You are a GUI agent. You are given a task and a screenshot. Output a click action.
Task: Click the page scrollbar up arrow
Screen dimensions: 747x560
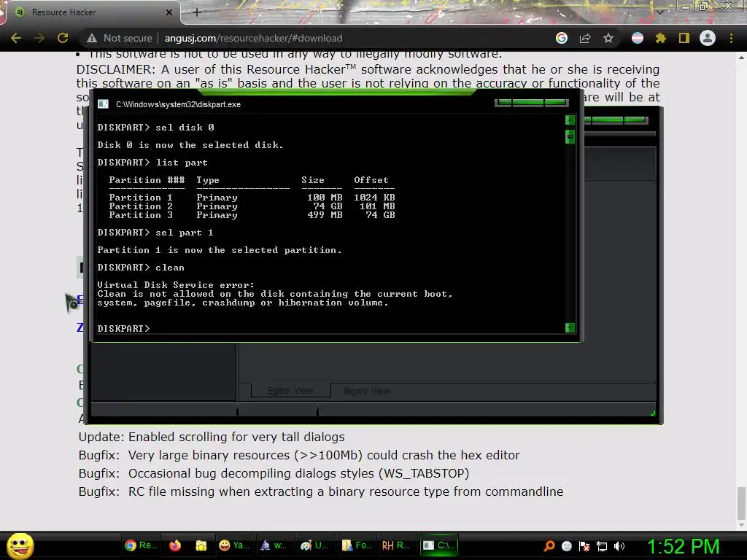[741, 58]
